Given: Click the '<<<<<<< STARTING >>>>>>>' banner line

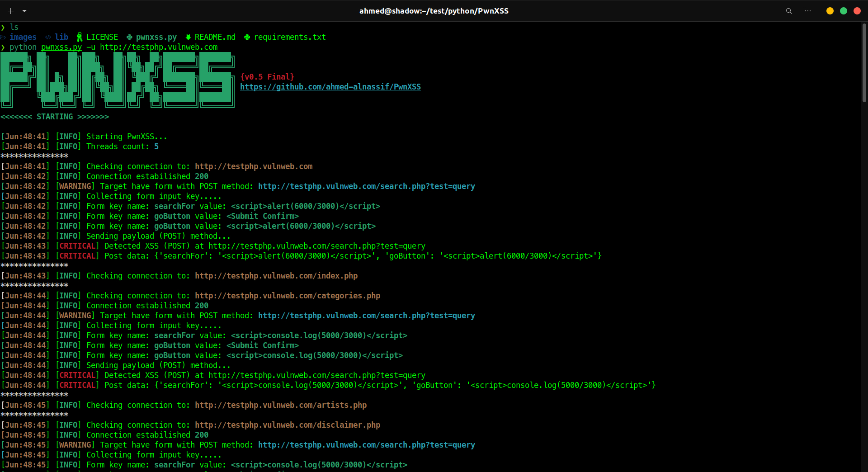Looking at the screenshot, I should point(55,117).
